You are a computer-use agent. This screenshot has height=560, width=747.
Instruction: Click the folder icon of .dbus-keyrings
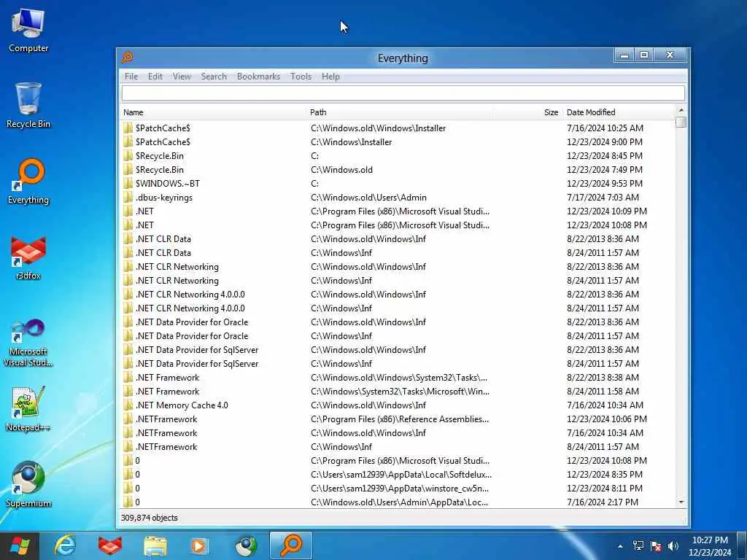tap(128, 197)
